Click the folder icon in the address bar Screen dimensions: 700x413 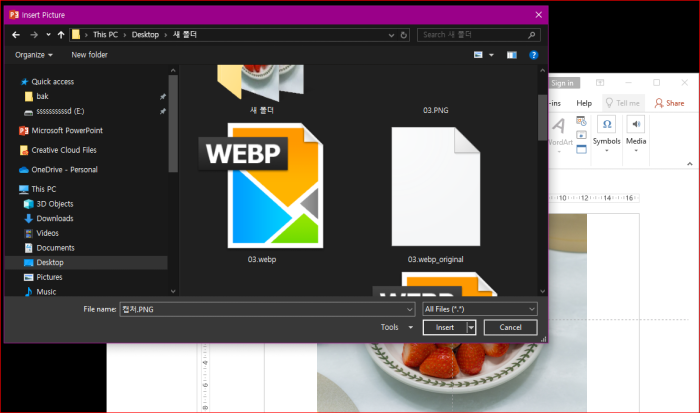[76, 34]
